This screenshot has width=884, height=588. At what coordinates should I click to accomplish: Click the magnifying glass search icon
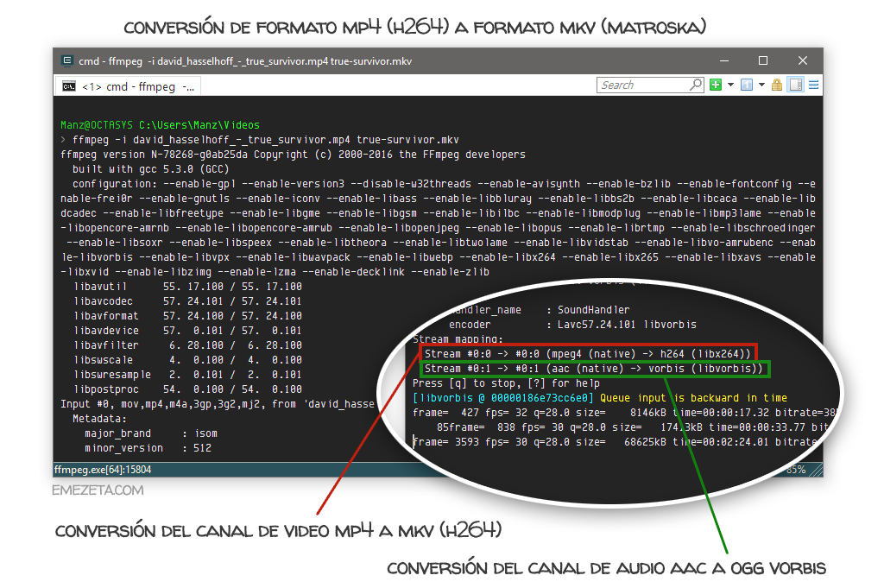pyautogui.click(x=697, y=85)
